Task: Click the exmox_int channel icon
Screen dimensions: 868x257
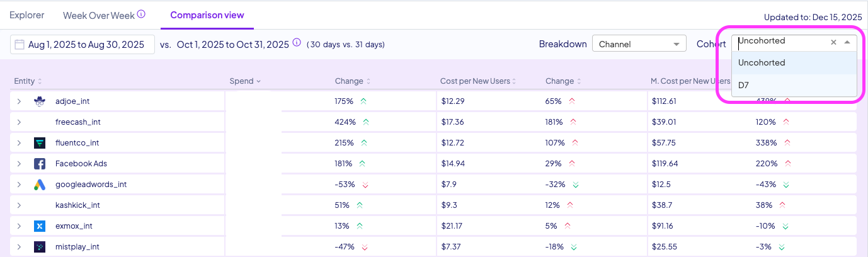Action: point(40,226)
